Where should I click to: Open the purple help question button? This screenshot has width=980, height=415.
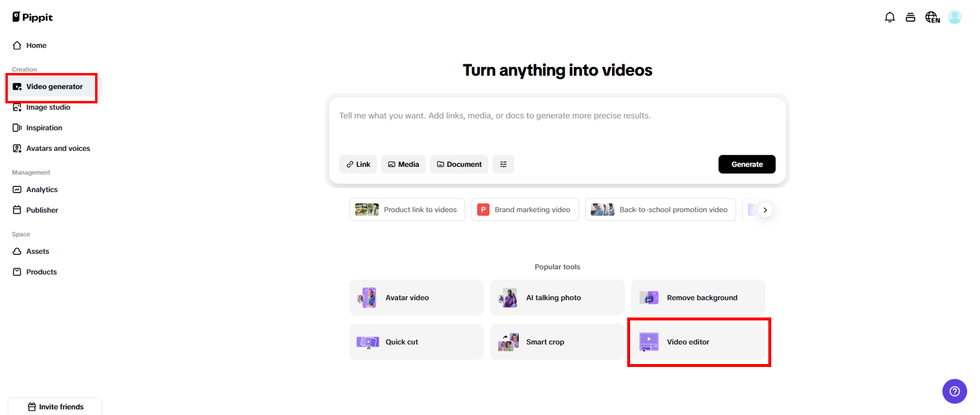point(955,391)
